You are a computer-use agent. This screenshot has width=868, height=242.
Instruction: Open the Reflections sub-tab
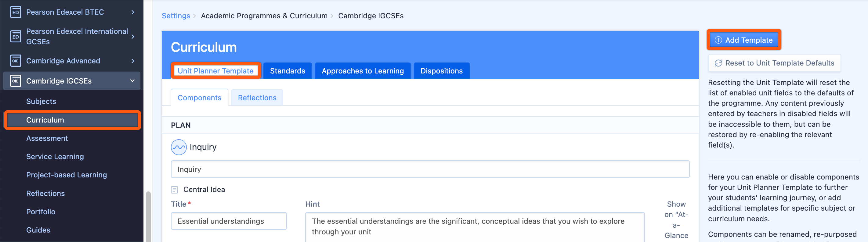[257, 98]
